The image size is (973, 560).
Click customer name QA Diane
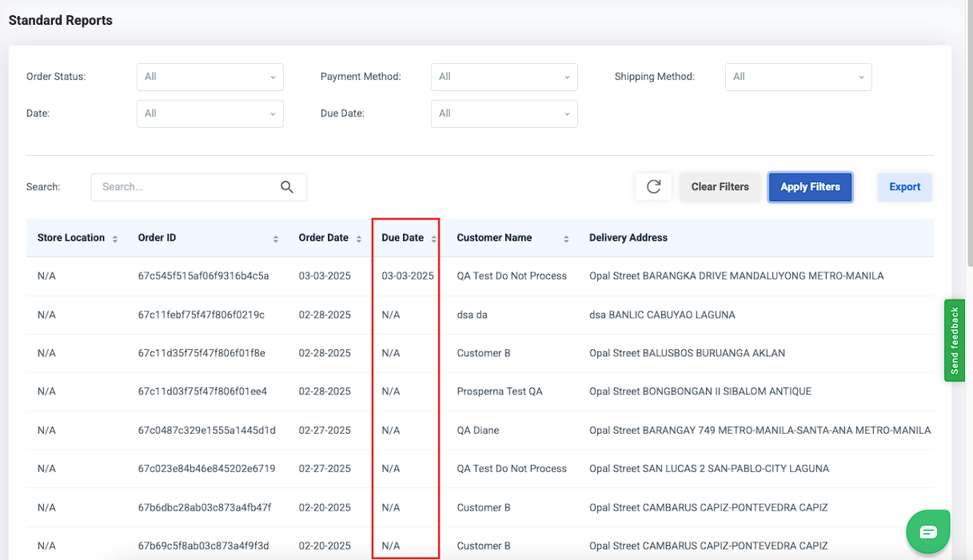tap(478, 430)
